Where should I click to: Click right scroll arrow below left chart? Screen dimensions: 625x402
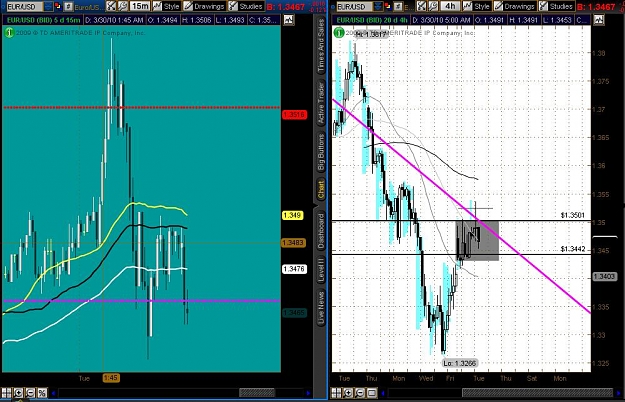click(308, 393)
